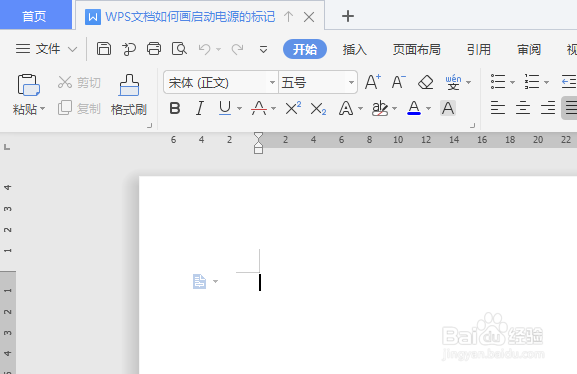Click the Undo arrow
577x374 pixels.
point(205,49)
